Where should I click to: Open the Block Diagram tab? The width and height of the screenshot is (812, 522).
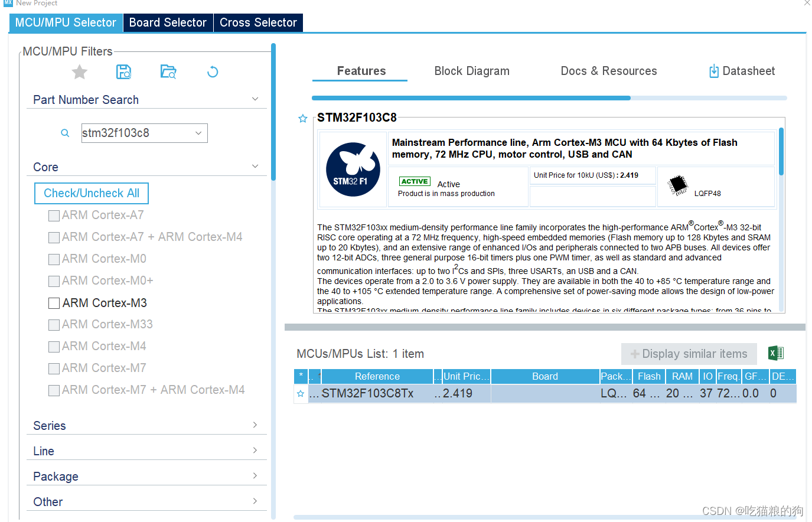point(472,71)
